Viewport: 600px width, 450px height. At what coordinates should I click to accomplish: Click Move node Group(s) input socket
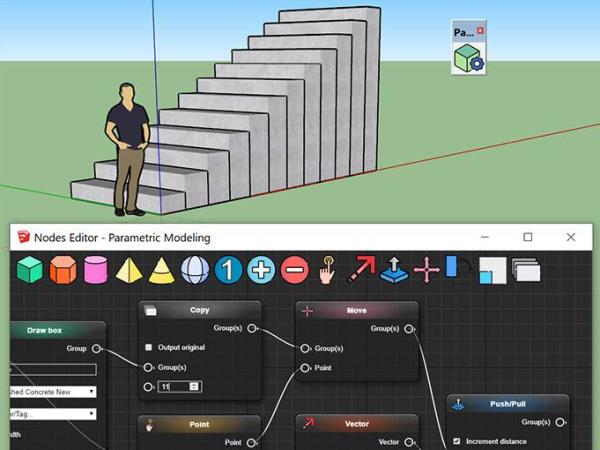click(x=305, y=348)
